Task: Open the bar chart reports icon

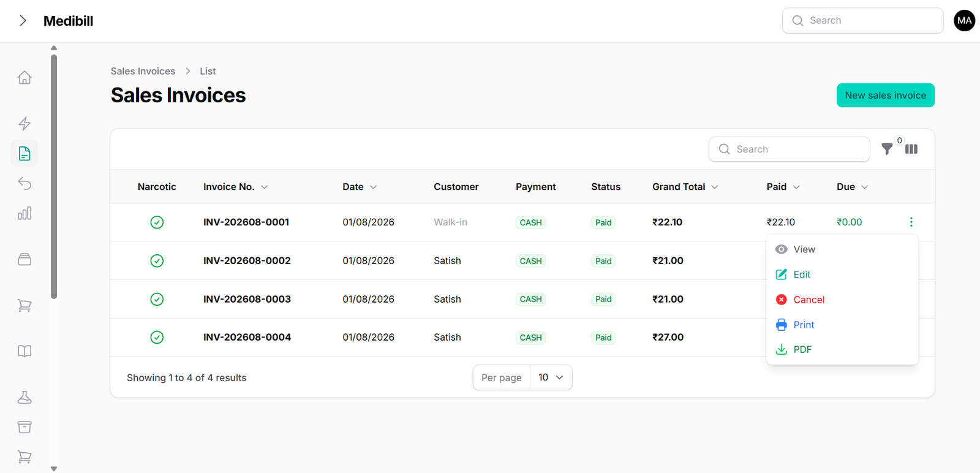Action: pyautogui.click(x=24, y=213)
